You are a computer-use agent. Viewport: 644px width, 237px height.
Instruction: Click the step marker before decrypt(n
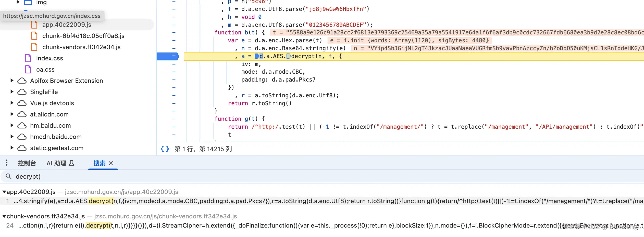289,56
